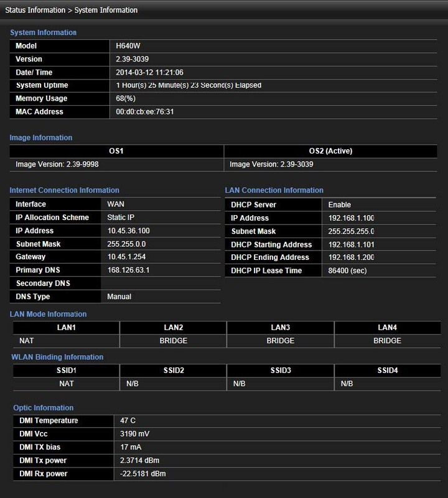The width and height of the screenshot is (448, 498).
Task: Click the OS1 column header
Action: pos(116,151)
